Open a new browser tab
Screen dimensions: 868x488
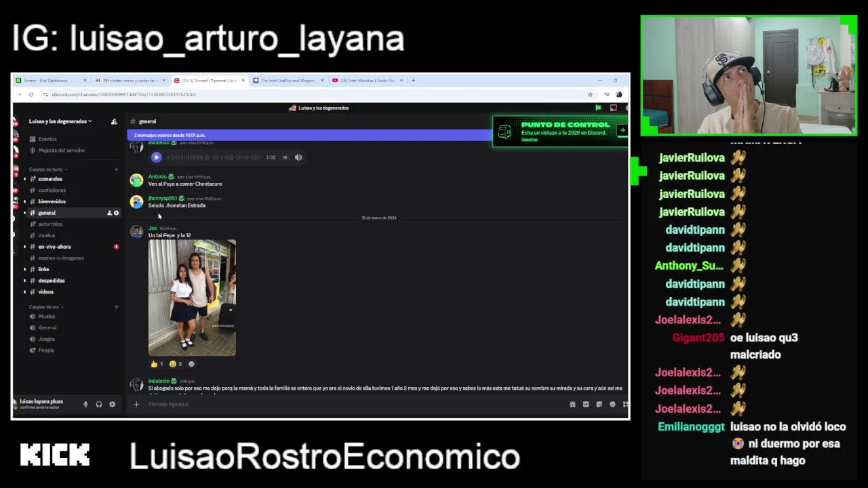tap(413, 81)
